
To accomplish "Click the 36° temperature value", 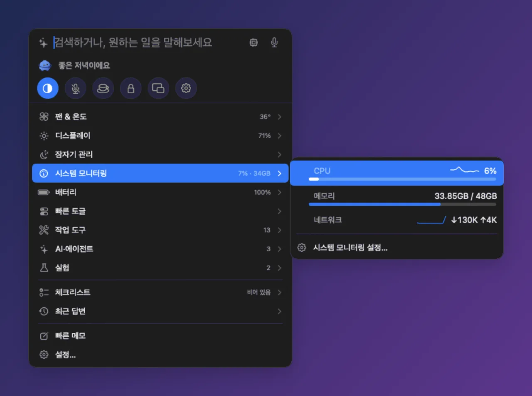I will click(265, 117).
